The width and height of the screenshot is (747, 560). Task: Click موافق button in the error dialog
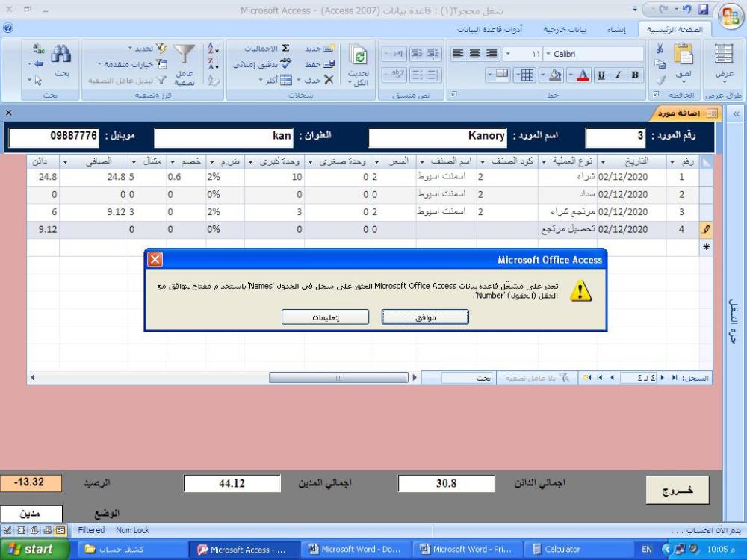click(x=425, y=317)
